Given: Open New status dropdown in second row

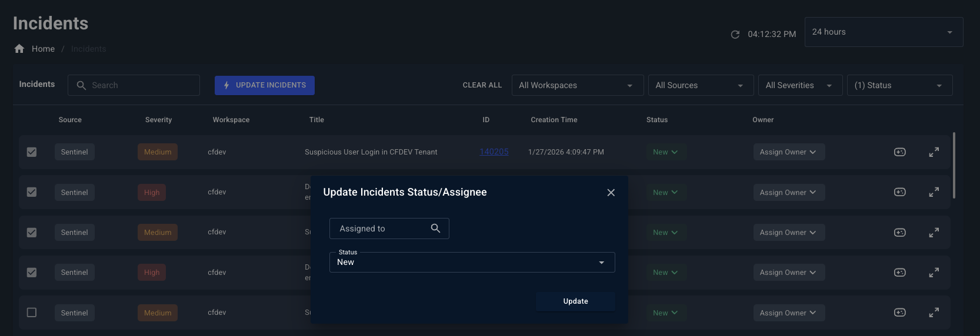Looking at the screenshot, I should coord(665,193).
